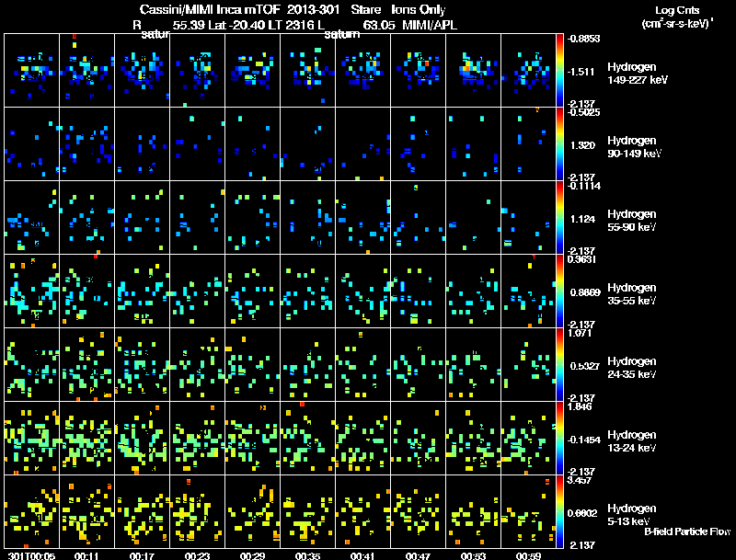The width and height of the screenshot is (736, 560).
Task: Open the 13-24 keV image panel at 00:23
Action: click(x=197, y=439)
